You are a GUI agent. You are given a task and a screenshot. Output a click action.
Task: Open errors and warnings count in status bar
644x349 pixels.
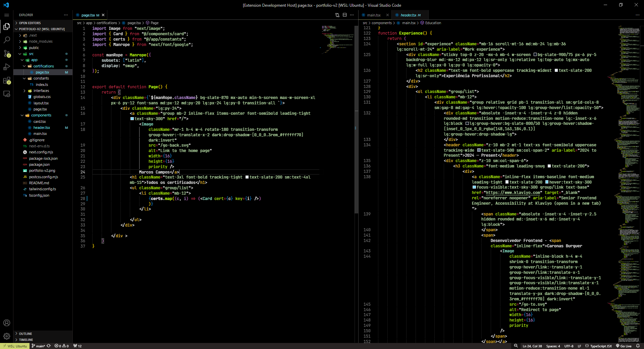(62, 346)
